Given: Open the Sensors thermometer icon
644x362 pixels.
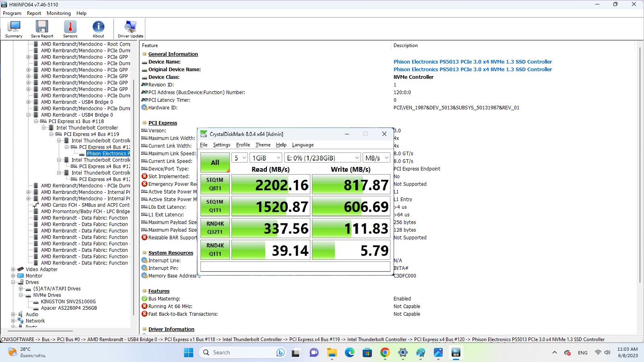Looking at the screenshot, I should click(70, 27).
